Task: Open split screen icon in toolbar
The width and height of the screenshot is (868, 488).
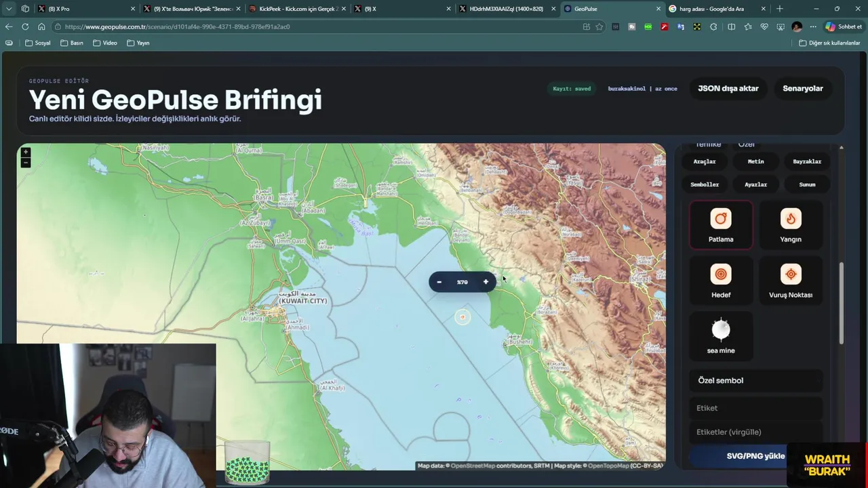Action: coord(731,26)
